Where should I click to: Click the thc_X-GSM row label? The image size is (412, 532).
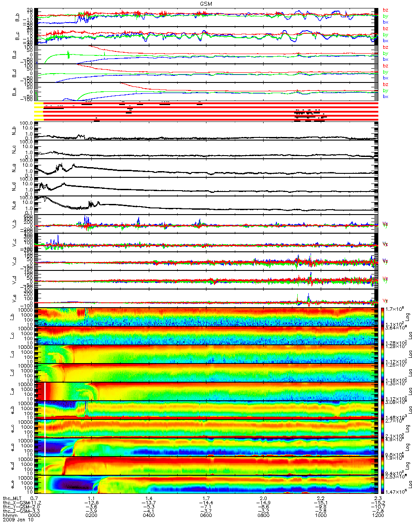tap(15, 504)
